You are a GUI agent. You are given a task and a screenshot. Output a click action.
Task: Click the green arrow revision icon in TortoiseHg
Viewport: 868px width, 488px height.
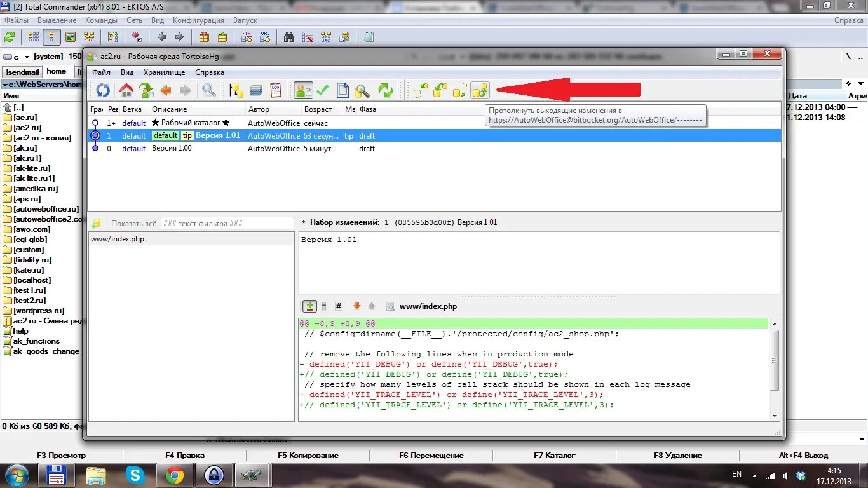pos(146,90)
